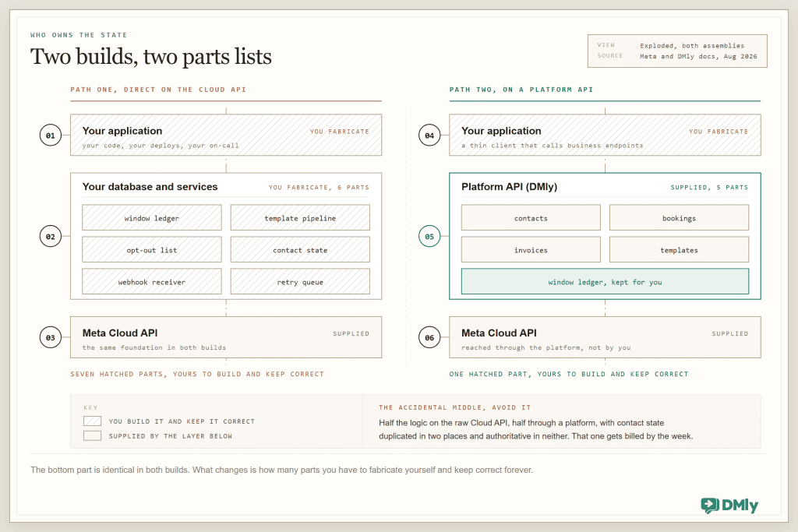798x532 pixels.
Task: Click 'a thin client that calls business endpoints'
Action: pos(553,146)
